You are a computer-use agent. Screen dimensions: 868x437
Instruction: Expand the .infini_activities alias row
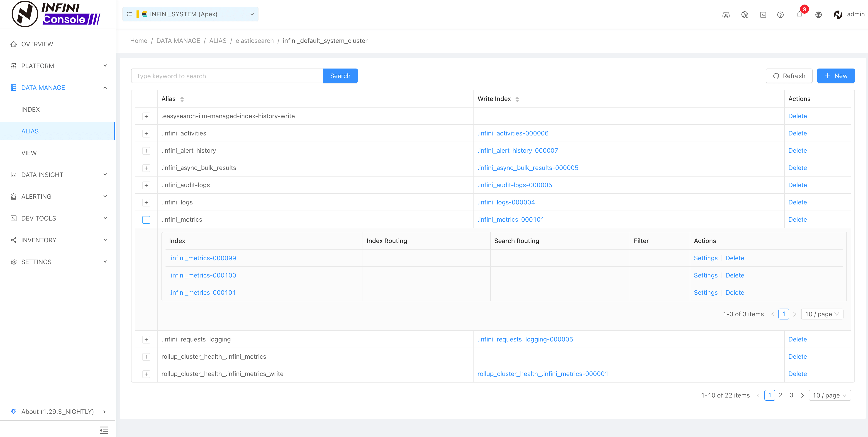(x=146, y=133)
